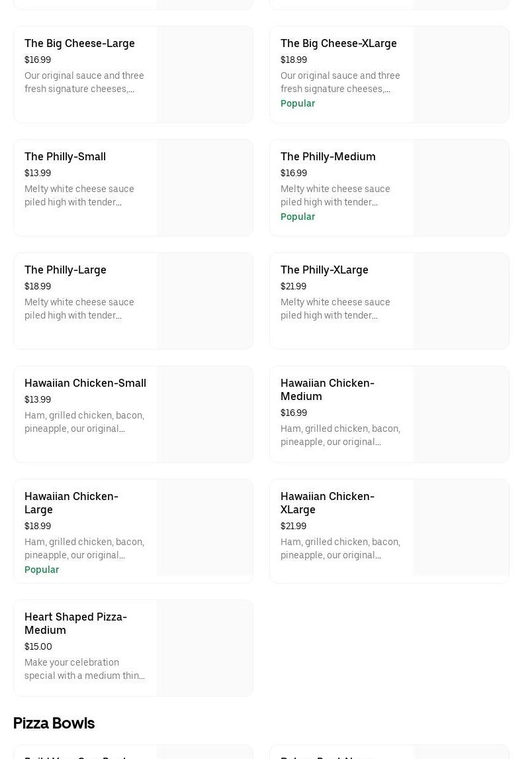
Task: Open The Big Cheese-Large pizza item
Action: (79, 44)
